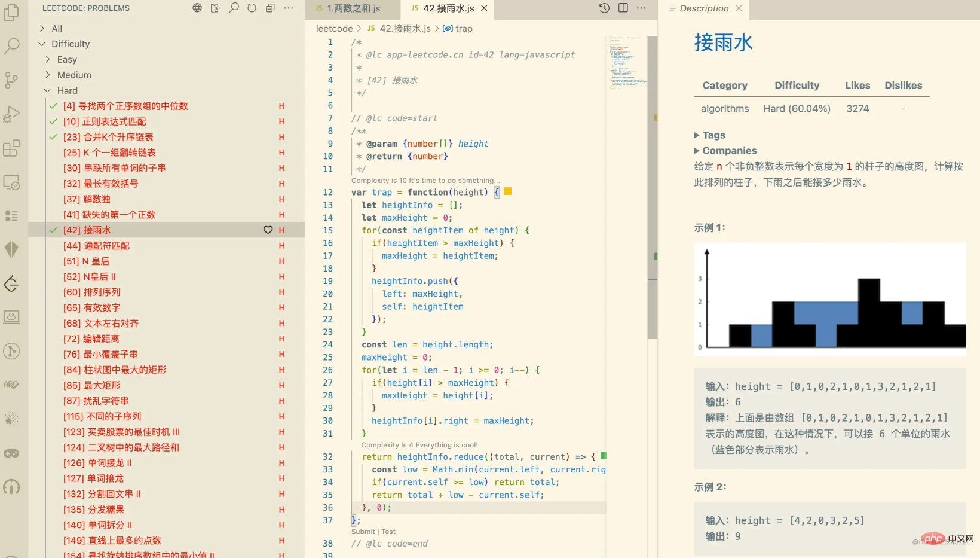Screen dimensions: 980x558
Task: Toggle favorite heart on problem 42
Action: [268, 230]
